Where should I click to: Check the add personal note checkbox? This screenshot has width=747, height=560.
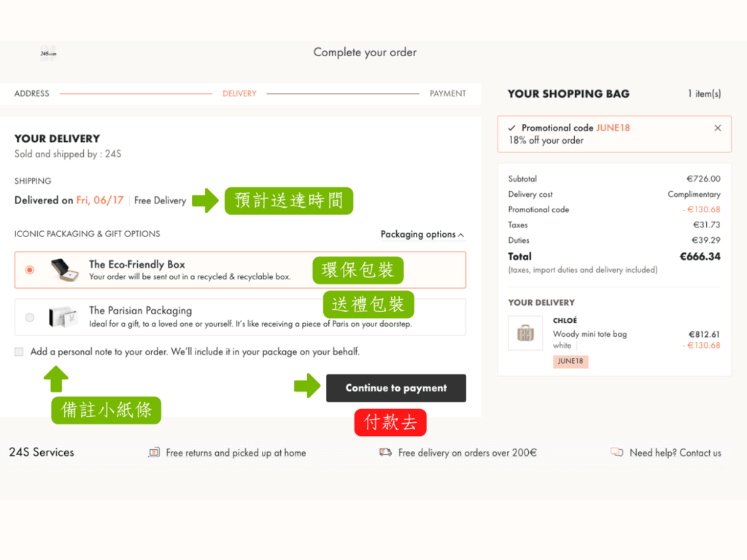19,352
